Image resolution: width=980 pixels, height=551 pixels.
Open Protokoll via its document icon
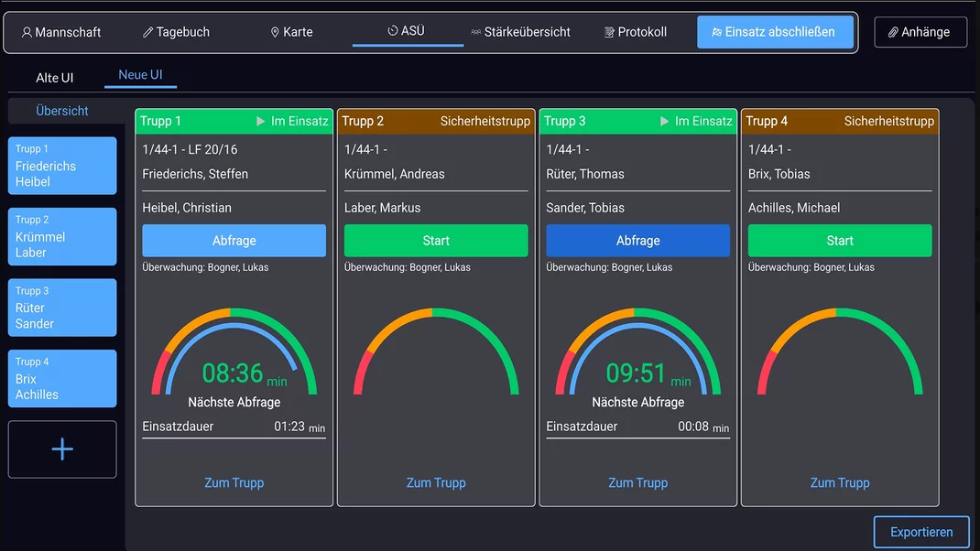point(609,32)
